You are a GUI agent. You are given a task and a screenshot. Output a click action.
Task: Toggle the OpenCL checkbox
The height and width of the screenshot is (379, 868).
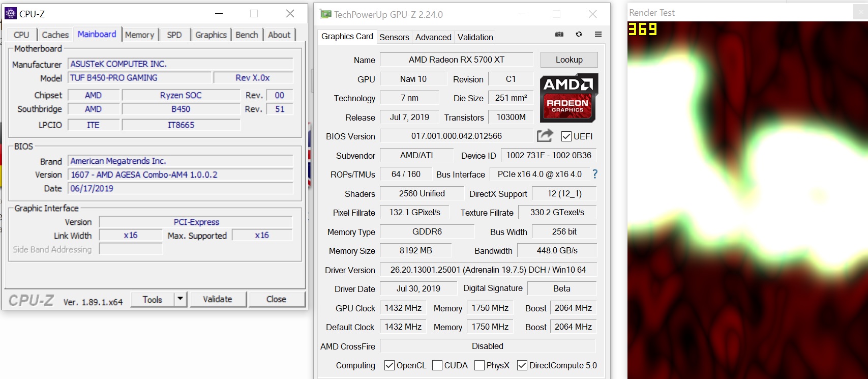pos(390,365)
